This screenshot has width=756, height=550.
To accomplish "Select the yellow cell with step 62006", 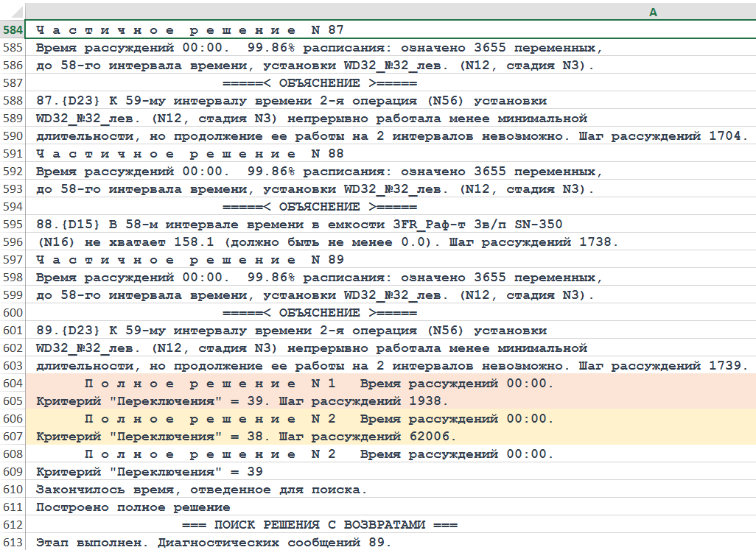I will coord(246,437).
